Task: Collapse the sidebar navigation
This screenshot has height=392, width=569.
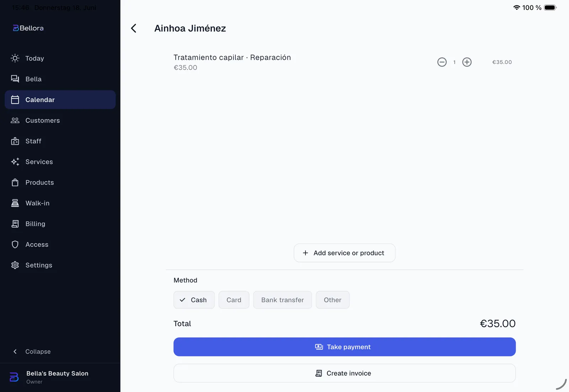Action: pyautogui.click(x=32, y=351)
